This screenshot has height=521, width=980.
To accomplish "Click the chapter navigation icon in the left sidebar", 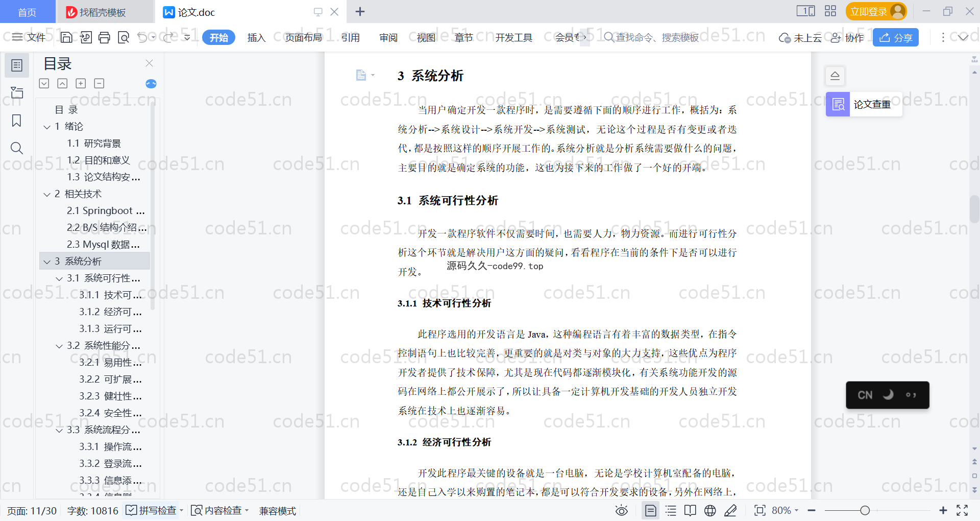I will click(17, 92).
